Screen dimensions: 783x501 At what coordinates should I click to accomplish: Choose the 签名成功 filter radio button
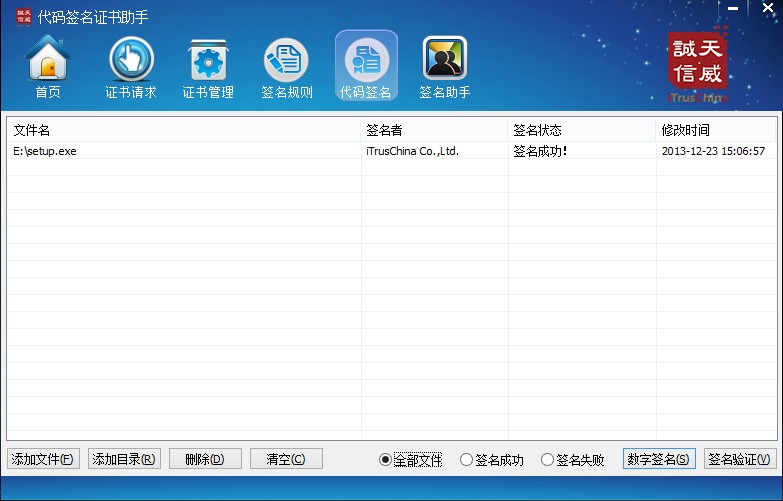[467, 460]
